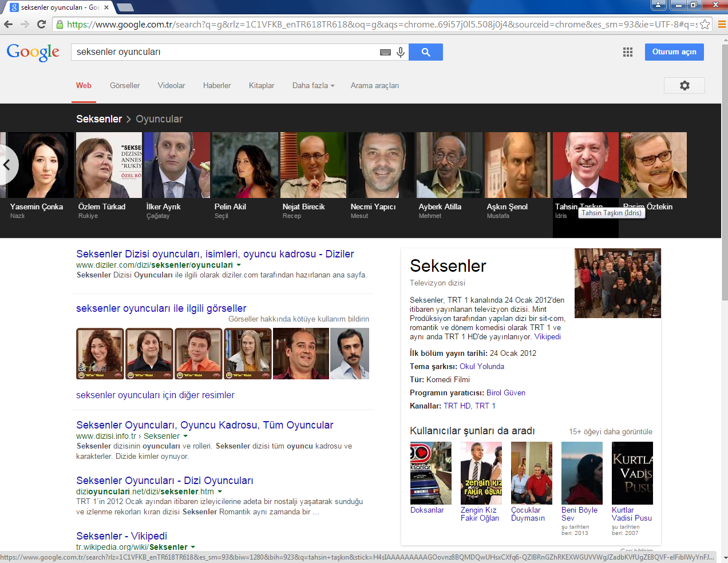The image size is (728, 563).
Task: Expand the tr.wikipedia.org result options arrow
Action: pyautogui.click(x=193, y=547)
